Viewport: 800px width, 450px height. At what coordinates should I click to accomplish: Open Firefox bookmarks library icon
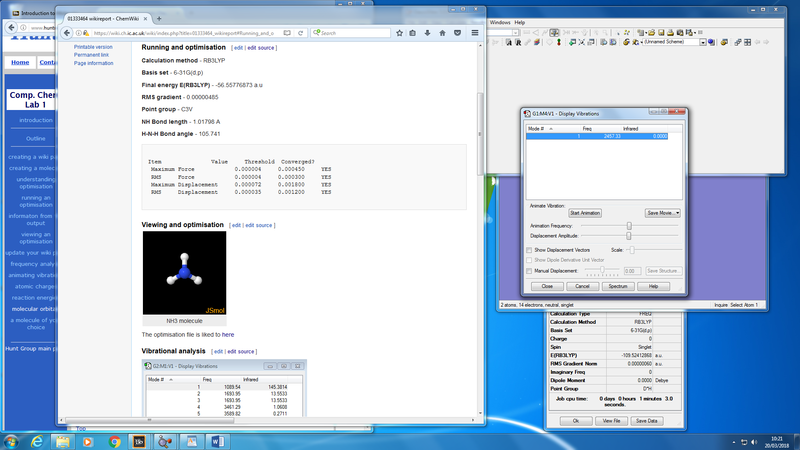pos(413,33)
